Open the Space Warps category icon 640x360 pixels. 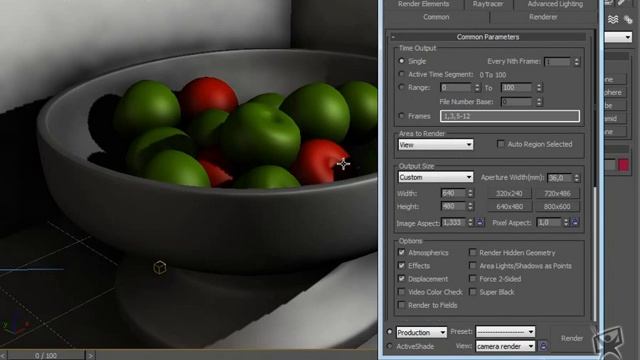613,19
